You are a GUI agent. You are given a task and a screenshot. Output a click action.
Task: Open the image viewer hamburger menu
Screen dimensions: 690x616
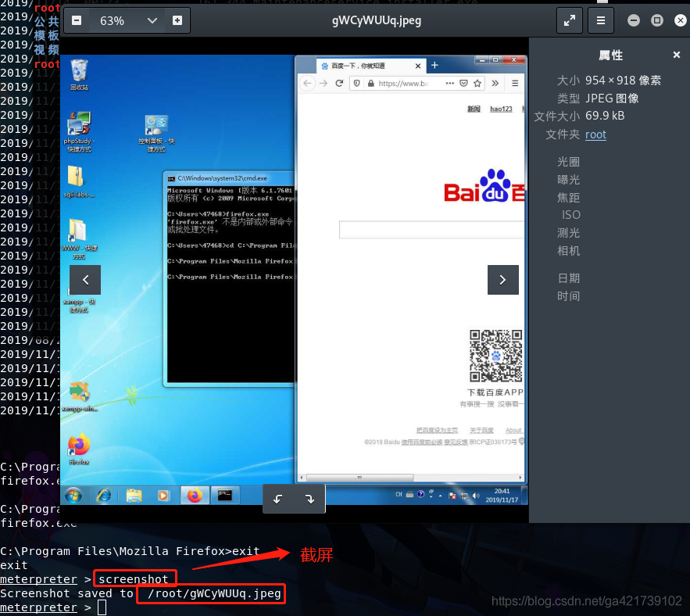[x=601, y=20]
